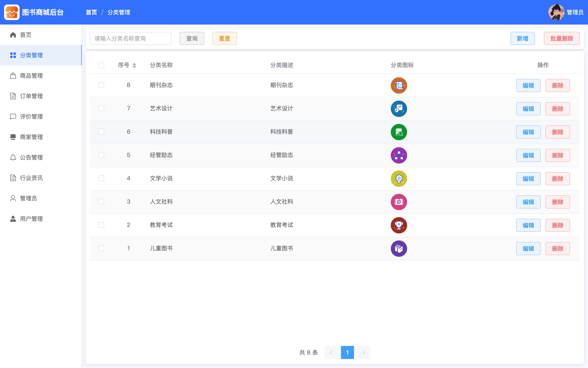
Task: Click the 经管励志 category icon
Action: pos(399,155)
